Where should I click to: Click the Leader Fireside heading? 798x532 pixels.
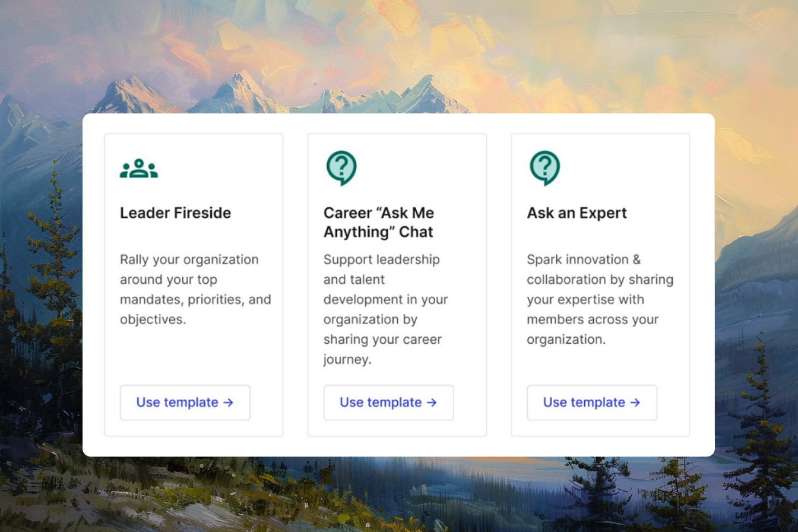(x=175, y=213)
